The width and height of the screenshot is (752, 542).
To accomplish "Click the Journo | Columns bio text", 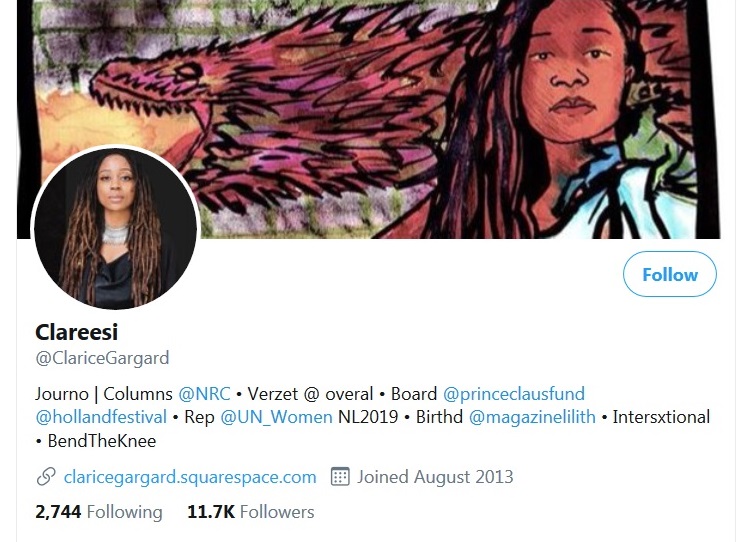I will tap(104, 394).
